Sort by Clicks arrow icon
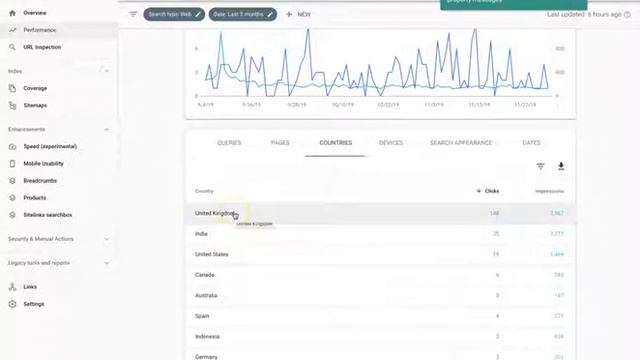Screen dimensions: 640x360 479,191
